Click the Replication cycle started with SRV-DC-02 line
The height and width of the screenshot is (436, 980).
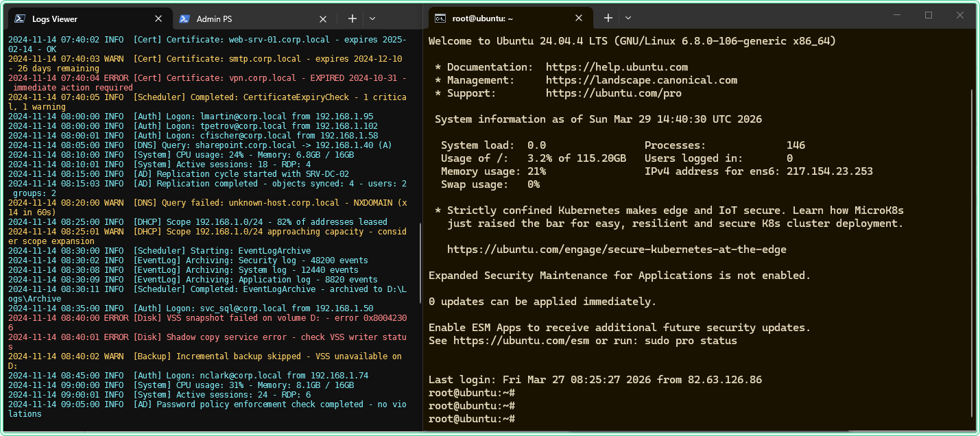(x=178, y=174)
